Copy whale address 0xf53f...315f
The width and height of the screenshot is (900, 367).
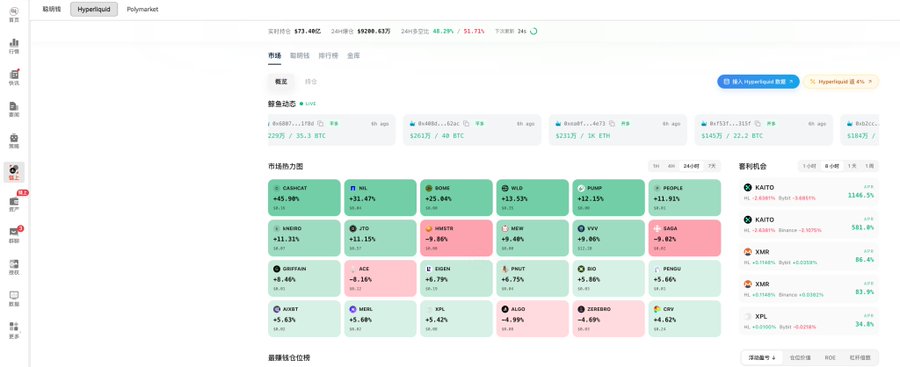pos(758,123)
